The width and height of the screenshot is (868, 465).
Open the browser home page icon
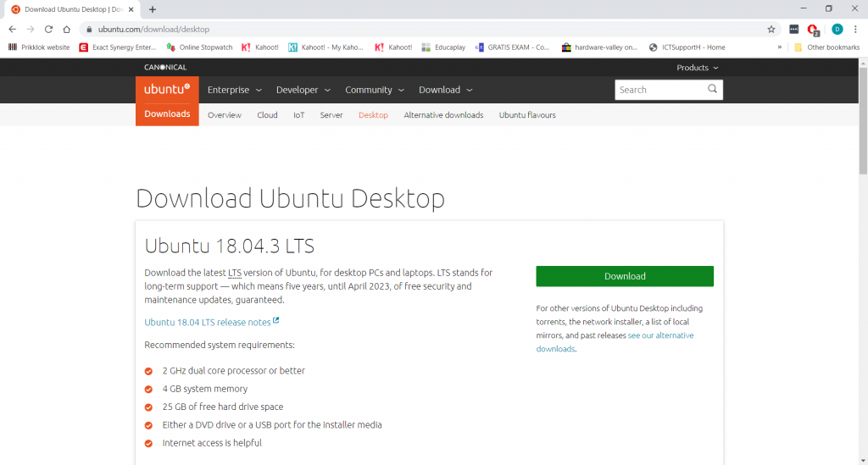(66, 30)
